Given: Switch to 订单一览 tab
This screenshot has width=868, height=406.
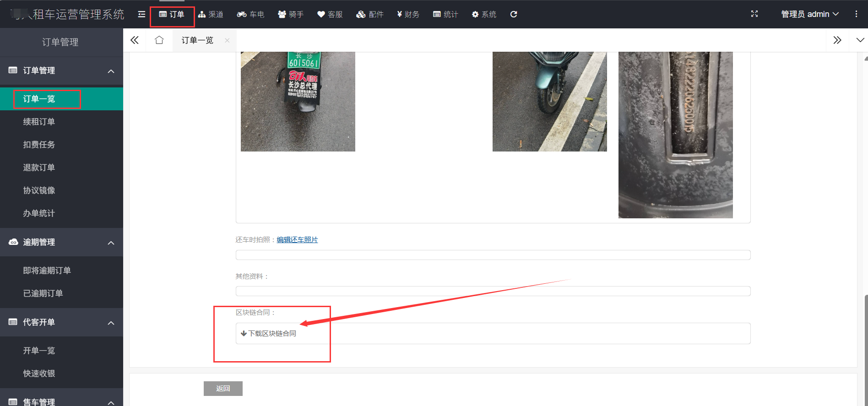Looking at the screenshot, I should [x=197, y=40].
